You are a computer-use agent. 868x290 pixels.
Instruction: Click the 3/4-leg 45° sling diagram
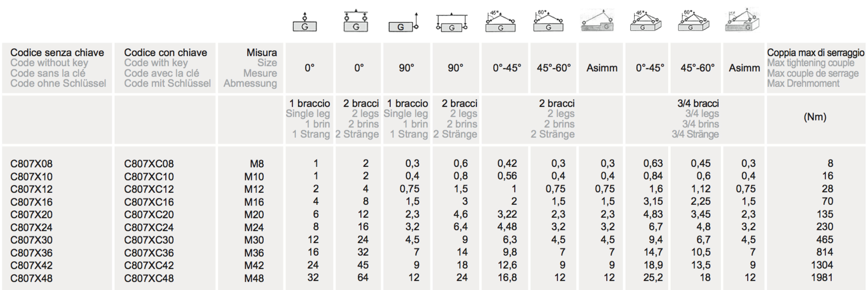[645, 21]
